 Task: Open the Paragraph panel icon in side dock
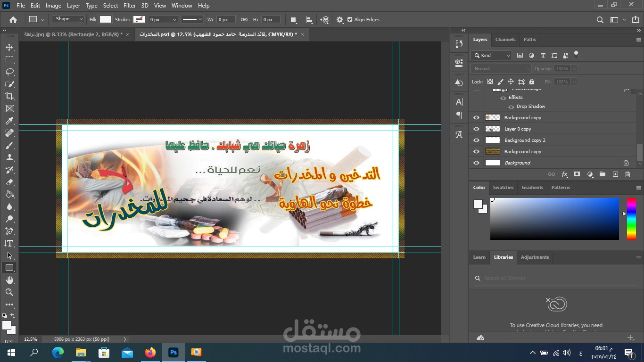point(459,115)
